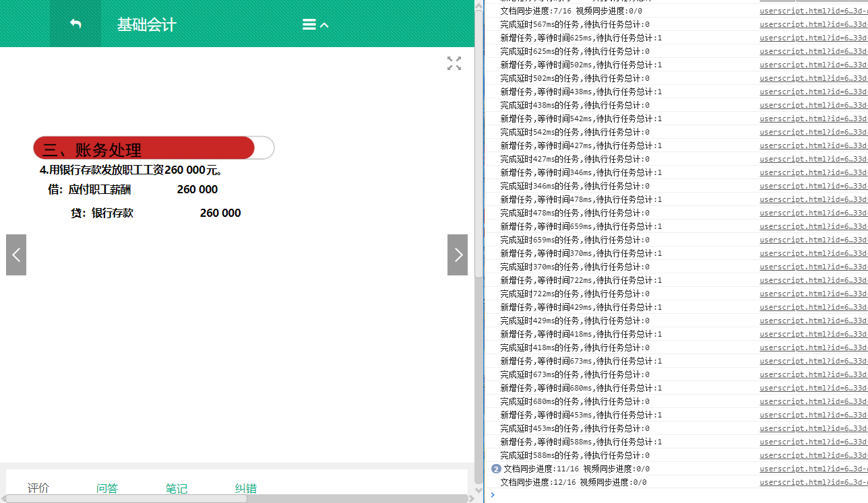The image size is (868, 503).
Task: Click the userscript link on the 文档同步进度:12/16 row
Action: click(x=809, y=482)
